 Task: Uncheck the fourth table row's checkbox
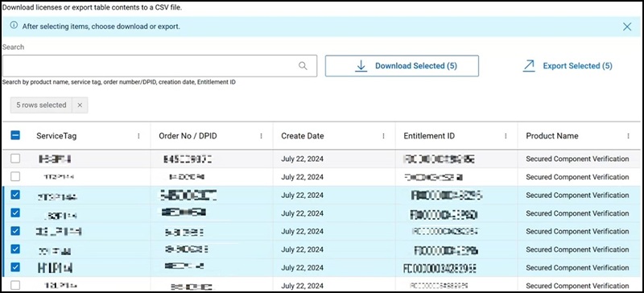15,213
